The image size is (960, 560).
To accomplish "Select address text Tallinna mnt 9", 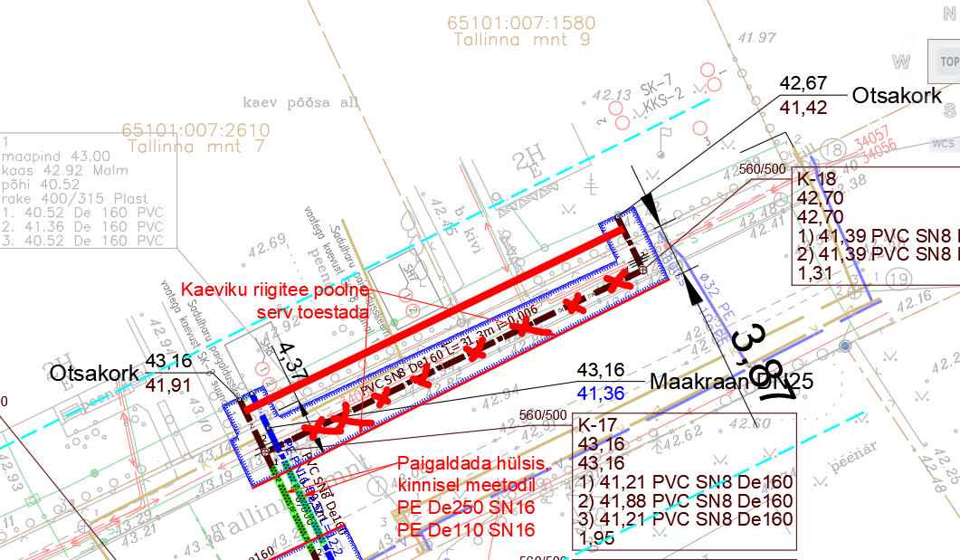I will pyautogui.click(x=522, y=40).
